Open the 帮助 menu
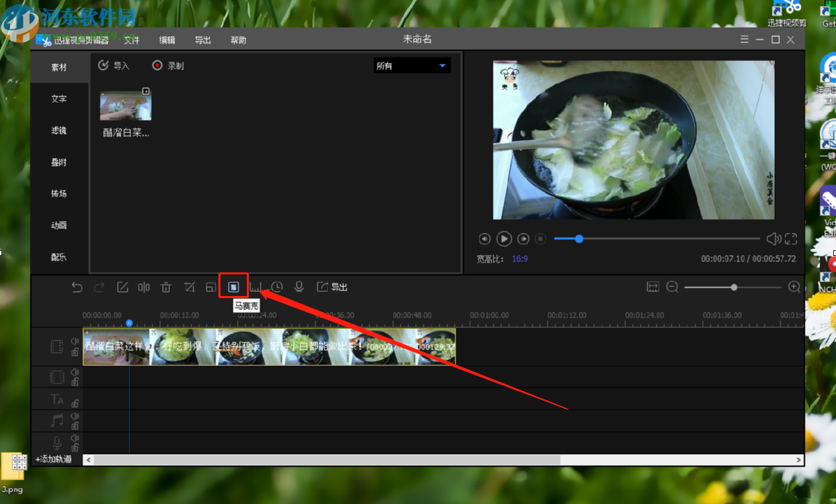Image resolution: width=836 pixels, height=504 pixels. 238,40
